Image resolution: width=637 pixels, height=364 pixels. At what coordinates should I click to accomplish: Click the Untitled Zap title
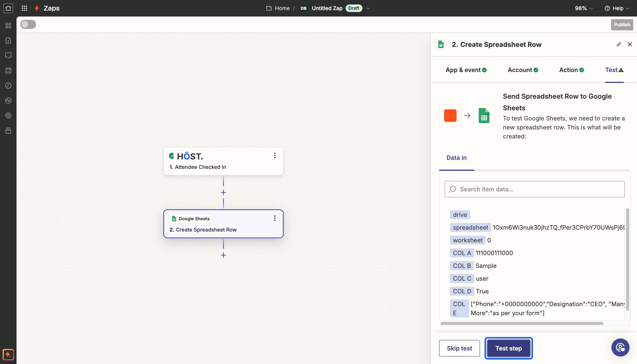[x=327, y=8]
